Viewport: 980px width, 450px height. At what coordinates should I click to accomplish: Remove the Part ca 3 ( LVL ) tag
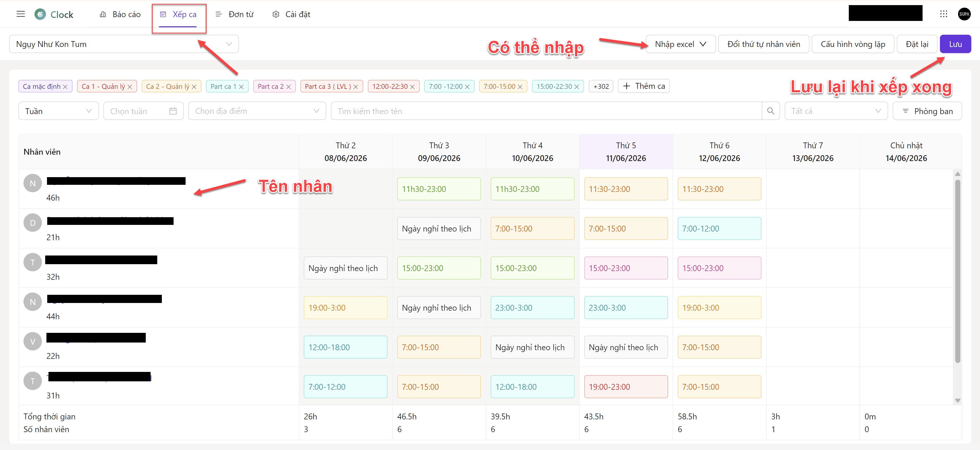pyautogui.click(x=356, y=87)
